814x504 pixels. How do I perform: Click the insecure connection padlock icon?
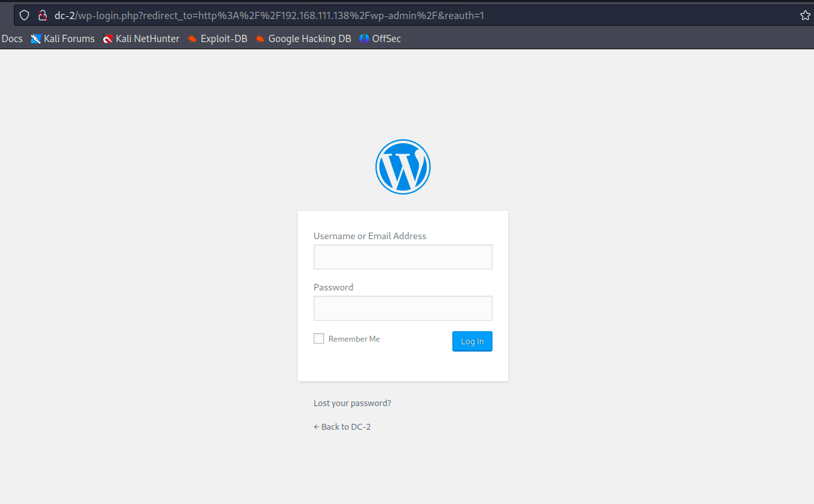(x=43, y=15)
